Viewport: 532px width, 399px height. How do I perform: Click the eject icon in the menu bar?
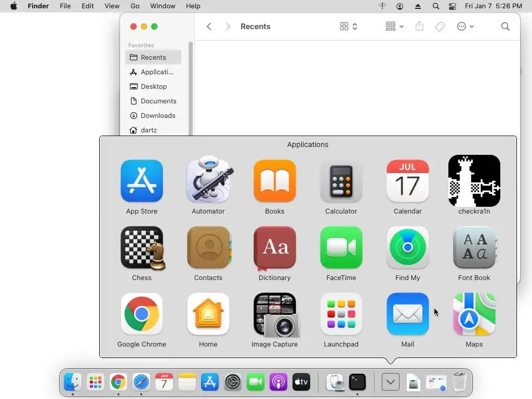418,6
